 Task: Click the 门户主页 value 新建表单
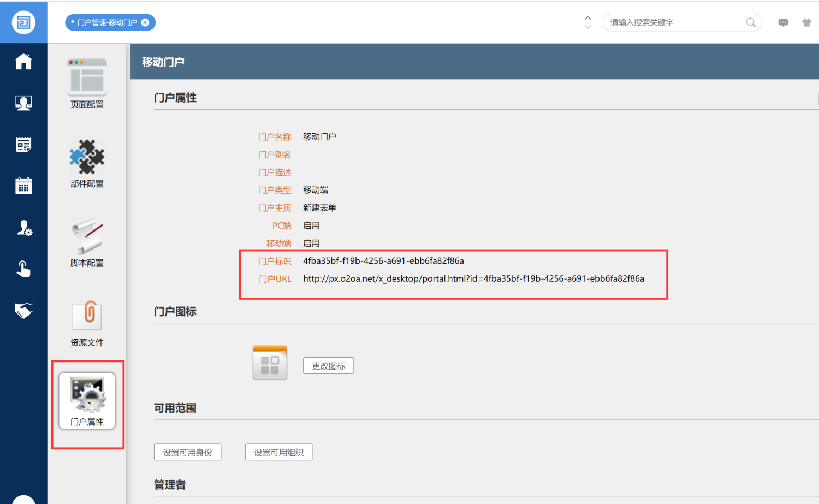point(319,207)
